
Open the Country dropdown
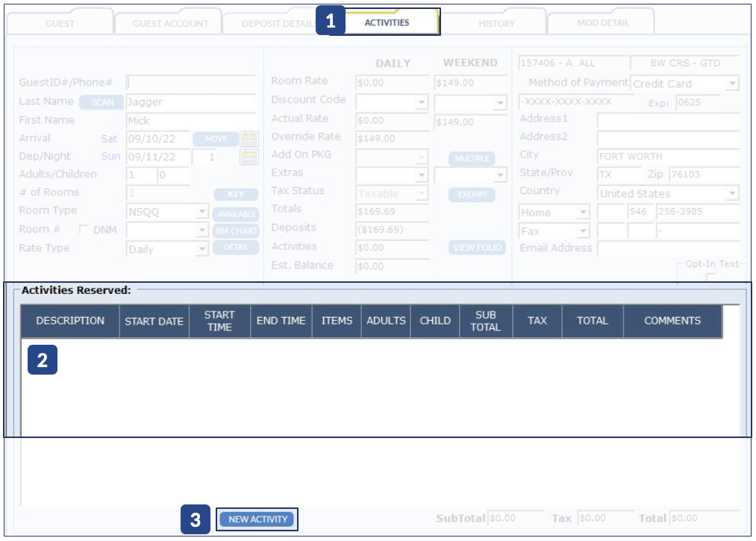tap(731, 193)
